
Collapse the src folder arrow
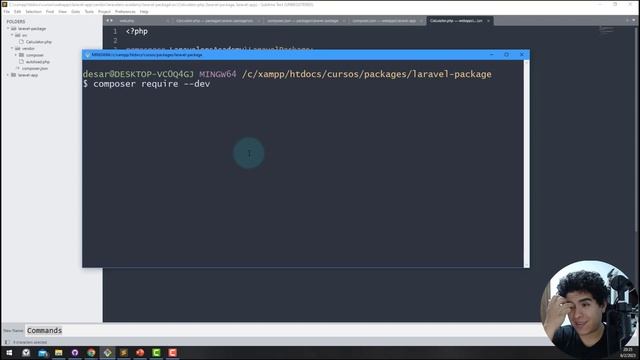pyautogui.click(x=12, y=35)
